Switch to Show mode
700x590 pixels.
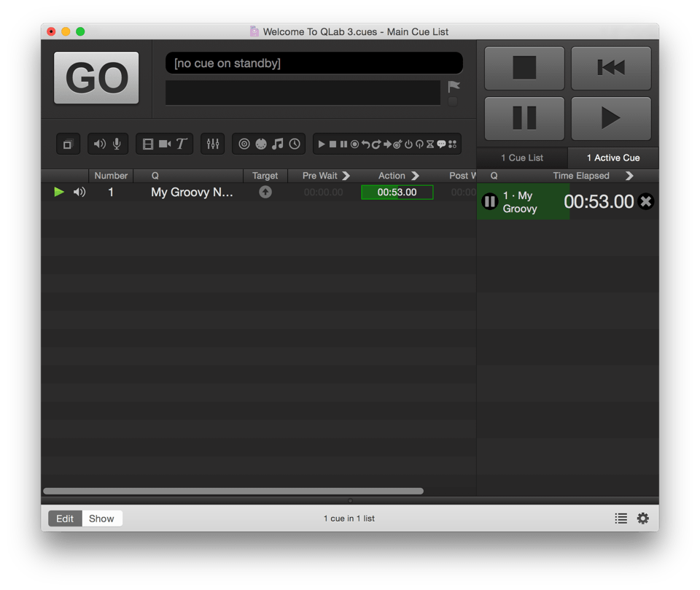click(101, 519)
